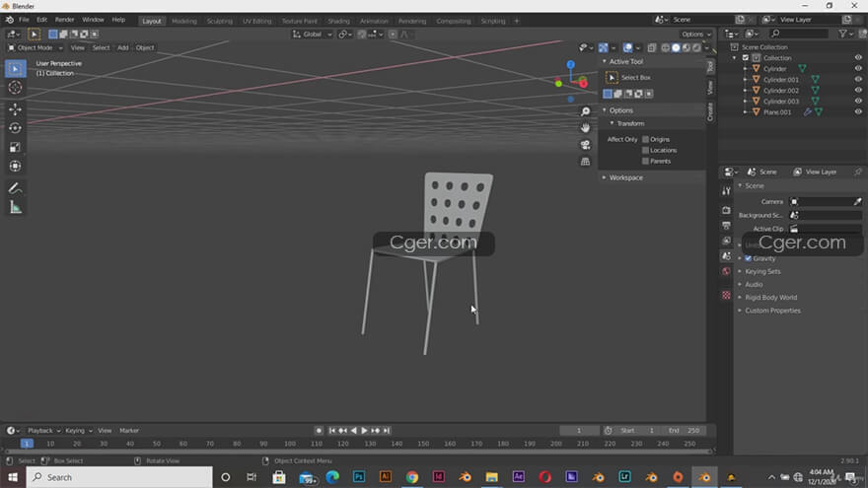Image resolution: width=868 pixels, height=488 pixels.
Task: Open the Render menu
Action: 64,20
